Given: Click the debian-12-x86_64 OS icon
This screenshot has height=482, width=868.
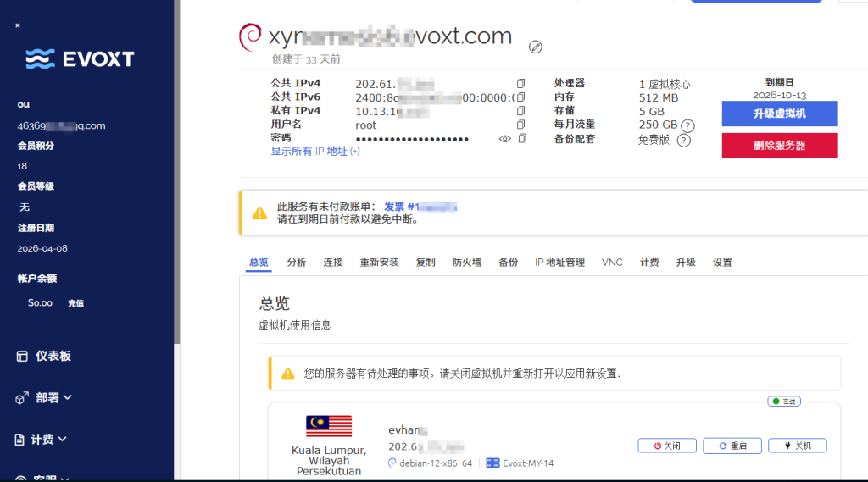Looking at the screenshot, I should (x=392, y=463).
